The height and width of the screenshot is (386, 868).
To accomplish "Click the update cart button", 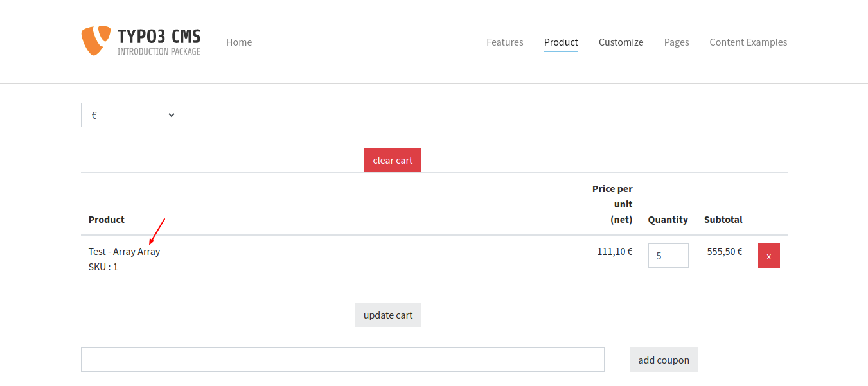I will (388, 315).
